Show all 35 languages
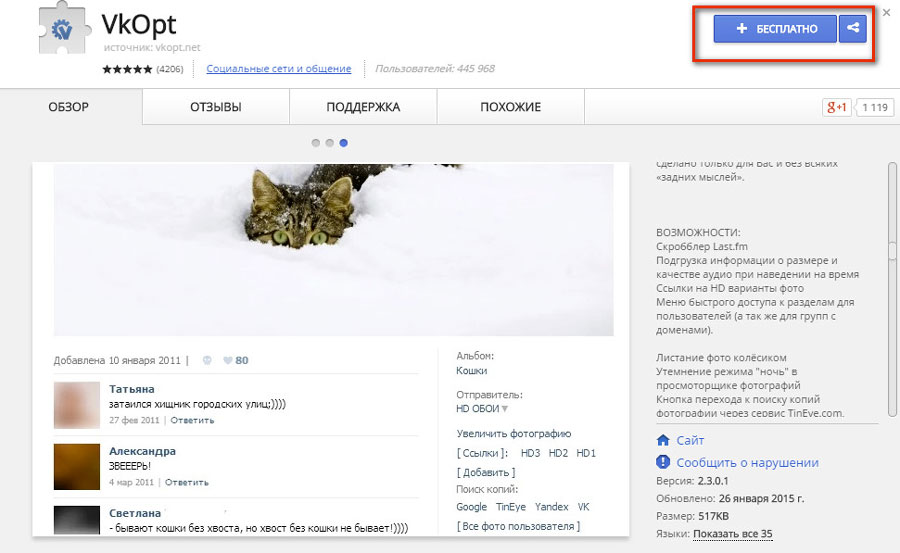 732,534
